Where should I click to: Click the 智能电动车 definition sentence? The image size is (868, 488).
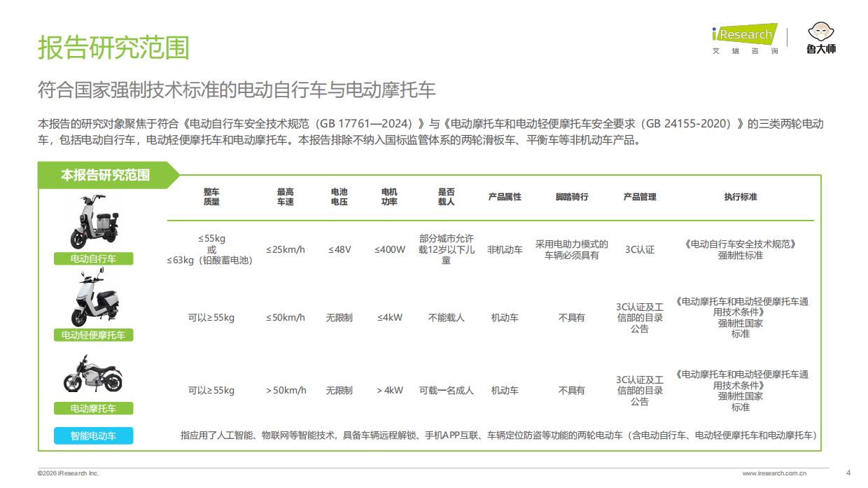click(x=499, y=435)
